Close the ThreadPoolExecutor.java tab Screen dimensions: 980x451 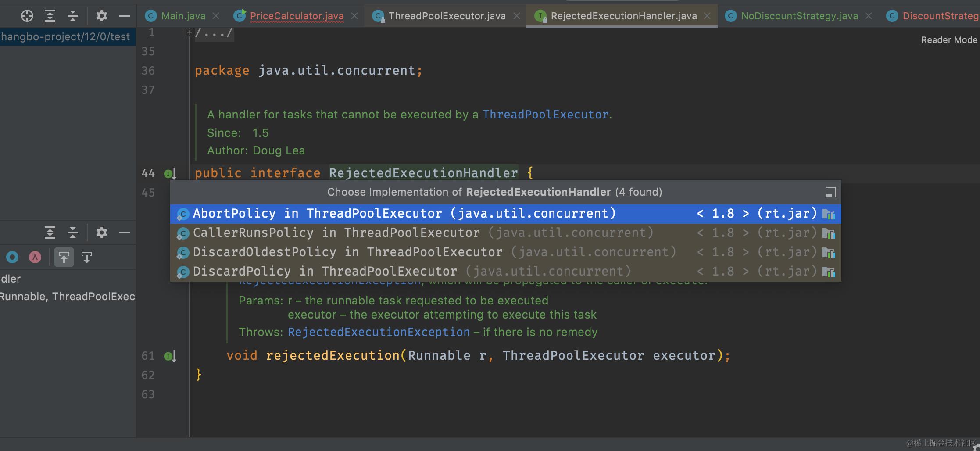[x=517, y=16]
